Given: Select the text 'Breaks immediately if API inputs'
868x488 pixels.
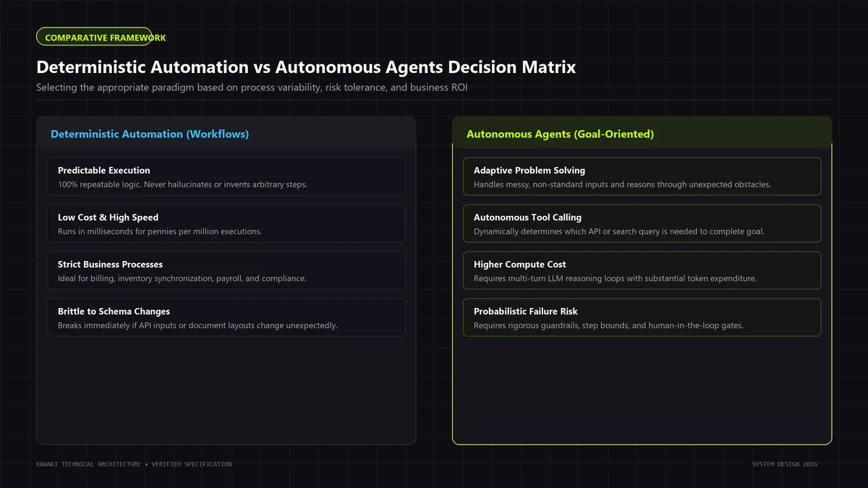Looking at the screenshot, I should pyautogui.click(x=197, y=325).
